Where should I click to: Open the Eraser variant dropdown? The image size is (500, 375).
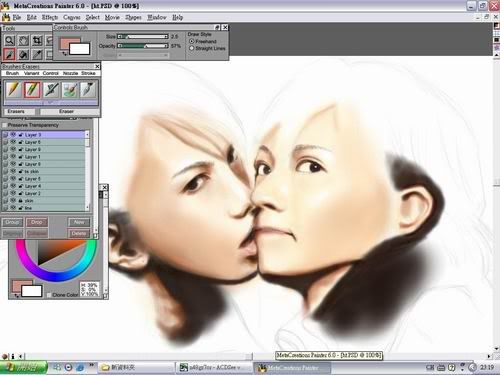[x=69, y=112]
